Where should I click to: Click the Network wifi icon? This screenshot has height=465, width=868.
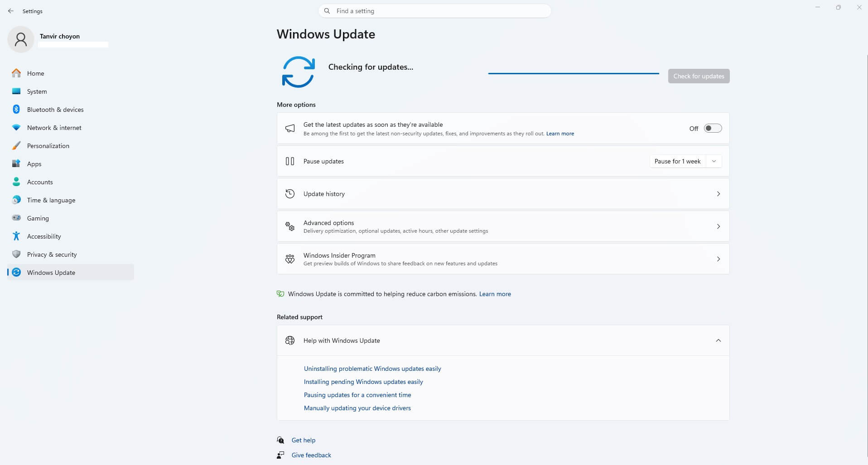click(x=16, y=127)
